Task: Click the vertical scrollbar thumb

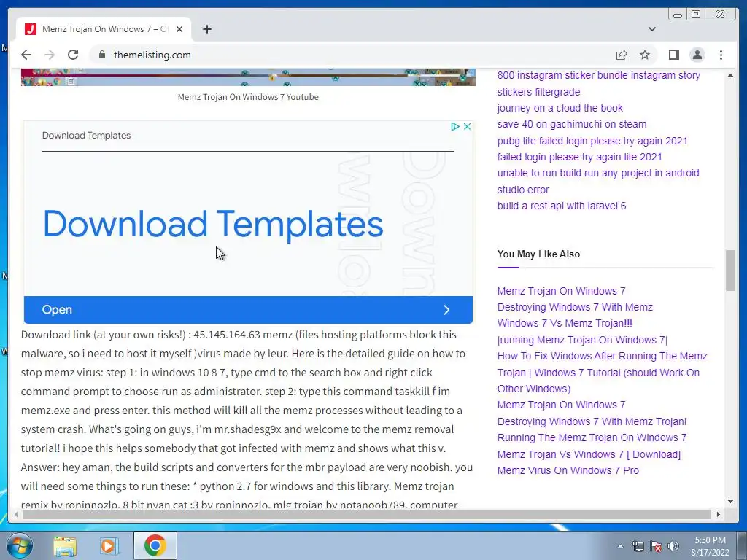Action: pyautogui.click(x=730, y=270)
